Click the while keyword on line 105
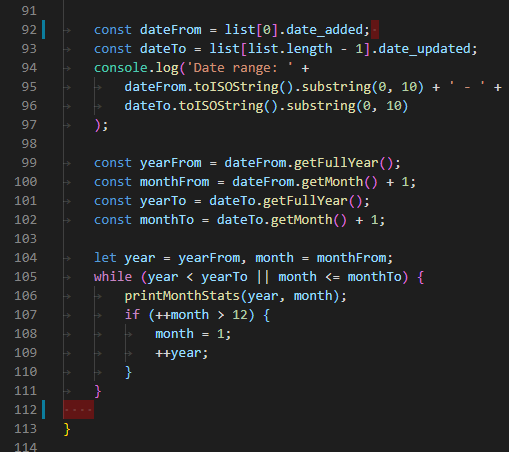This screenshot has width=509, height=452. 113,277
